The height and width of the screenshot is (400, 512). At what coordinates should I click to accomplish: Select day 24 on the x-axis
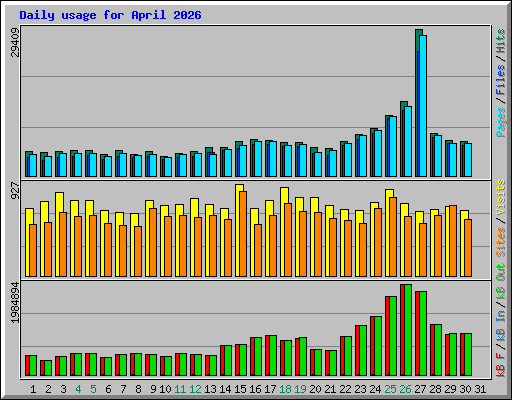coord(375,389)
